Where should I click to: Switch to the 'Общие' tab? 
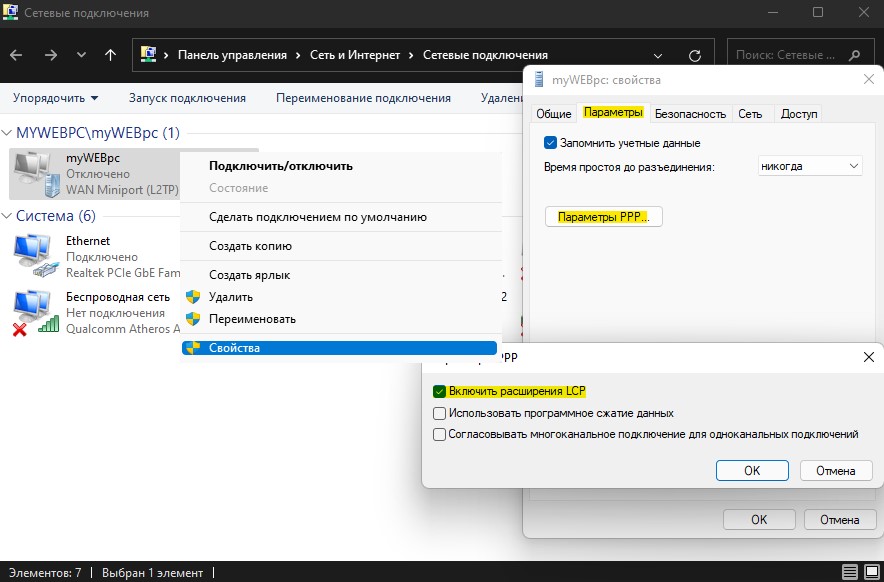point(554,113)
